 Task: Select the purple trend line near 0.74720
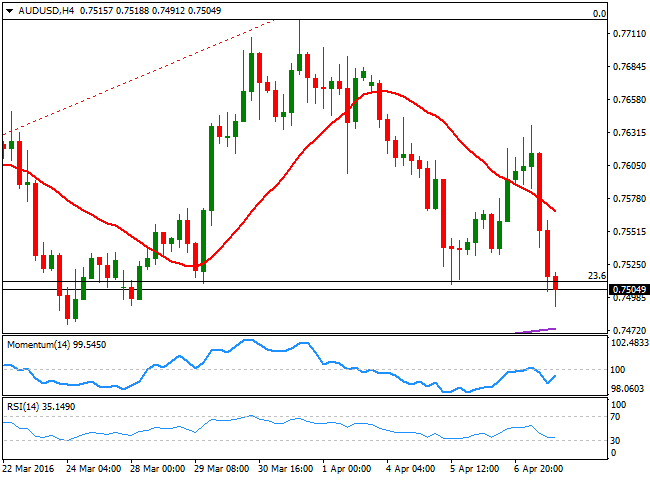pos(535,330)
